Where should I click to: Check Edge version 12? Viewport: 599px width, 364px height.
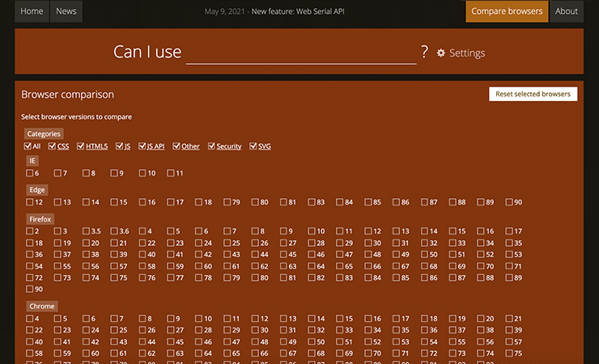click(x=29, y=202)
